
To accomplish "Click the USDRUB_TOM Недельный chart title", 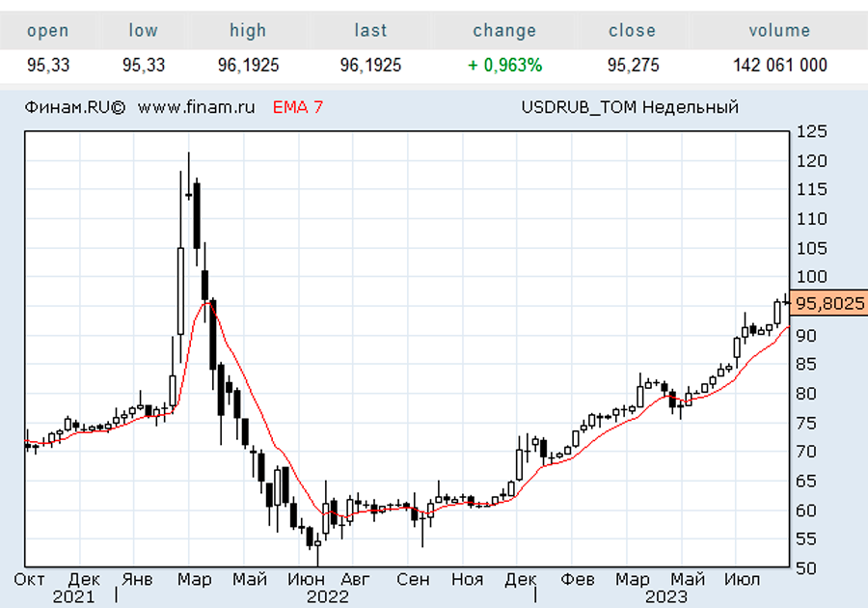I will pos(629,107).
